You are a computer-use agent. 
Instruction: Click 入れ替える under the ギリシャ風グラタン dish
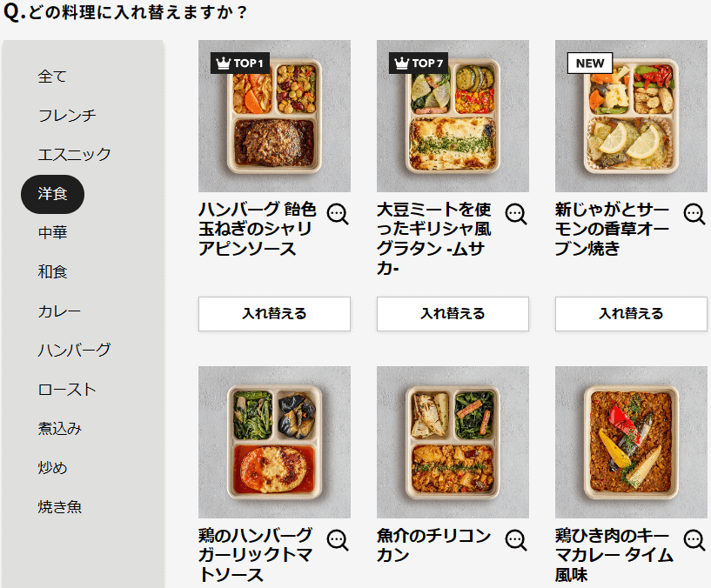(453, 314)
